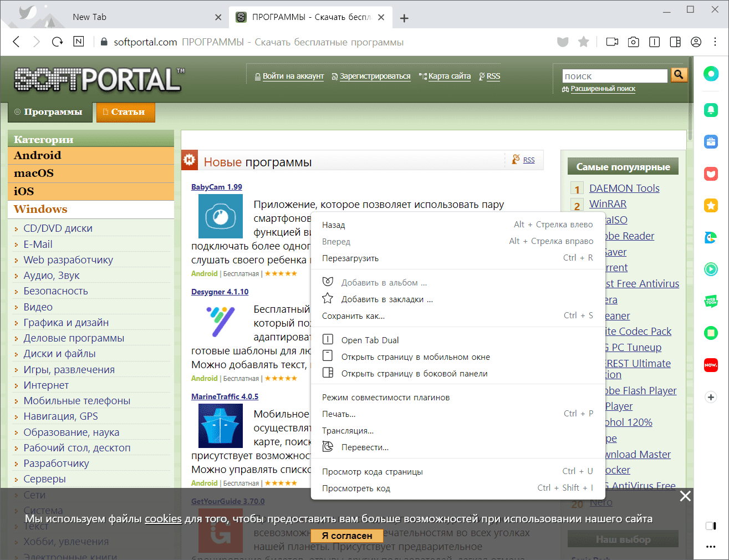The image size is (729, 560).
Task: Select Открыть страницу в мобильном окне
Action: tap(457, 357)
